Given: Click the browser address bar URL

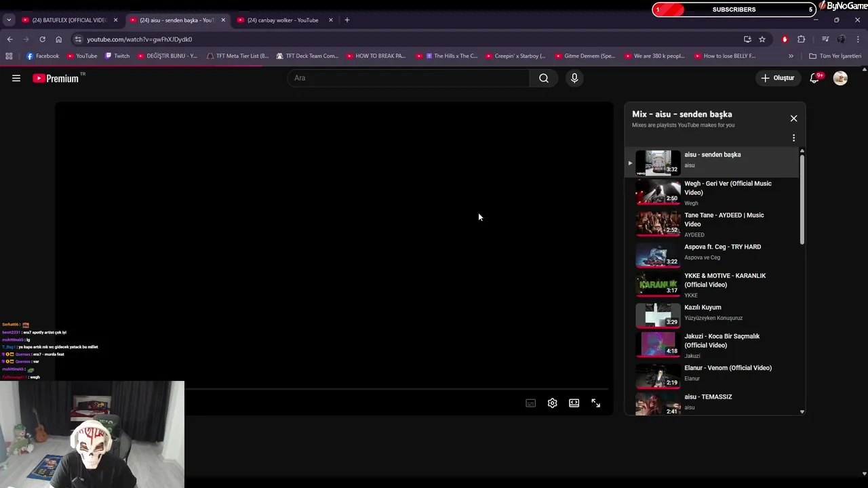Looking at the screenshot, I should 139,39.
